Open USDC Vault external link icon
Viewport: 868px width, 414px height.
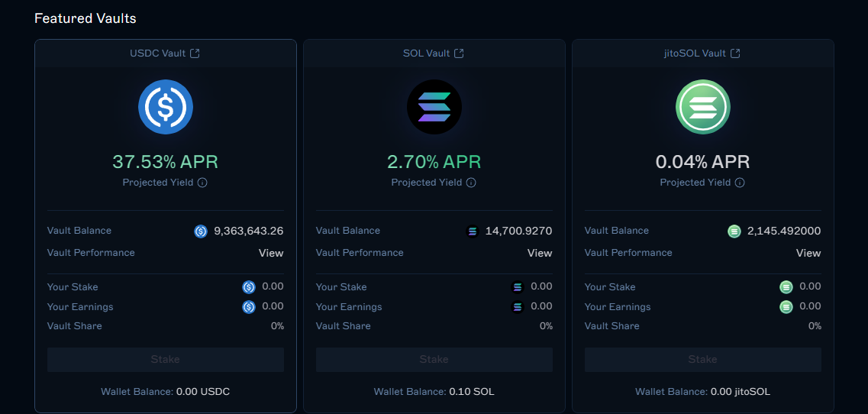point(195,53)
